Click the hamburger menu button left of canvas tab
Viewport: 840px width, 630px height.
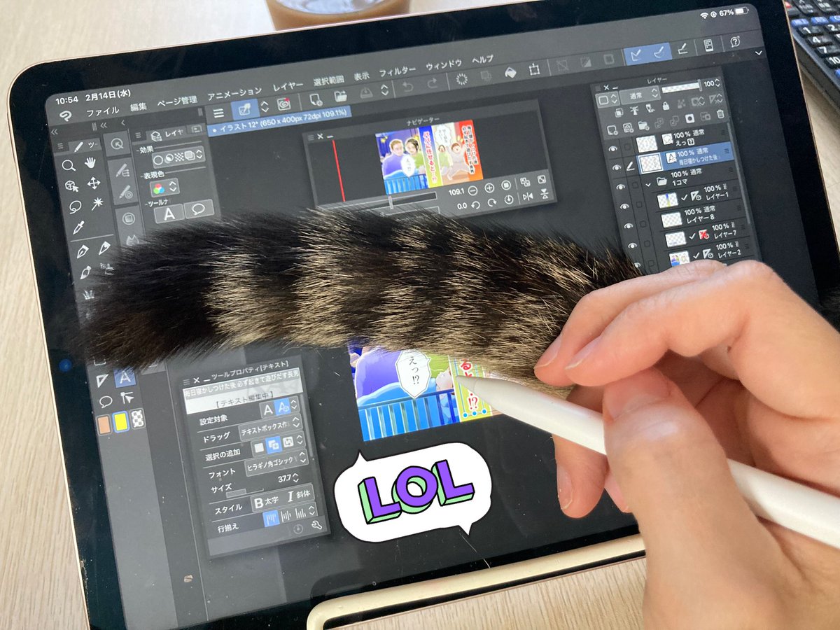pyautogui.click(x=218, y=113)
